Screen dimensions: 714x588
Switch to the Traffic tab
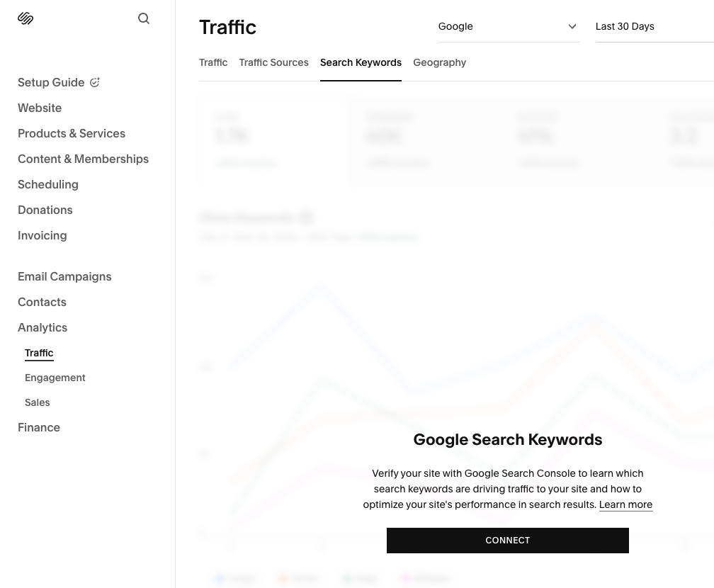click(x=213, y=62)
